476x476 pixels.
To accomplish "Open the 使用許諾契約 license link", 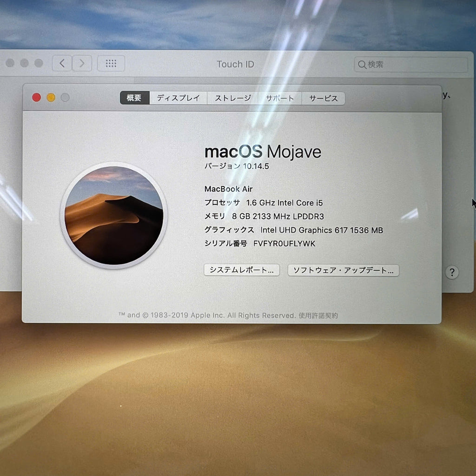I will point(318,316).
